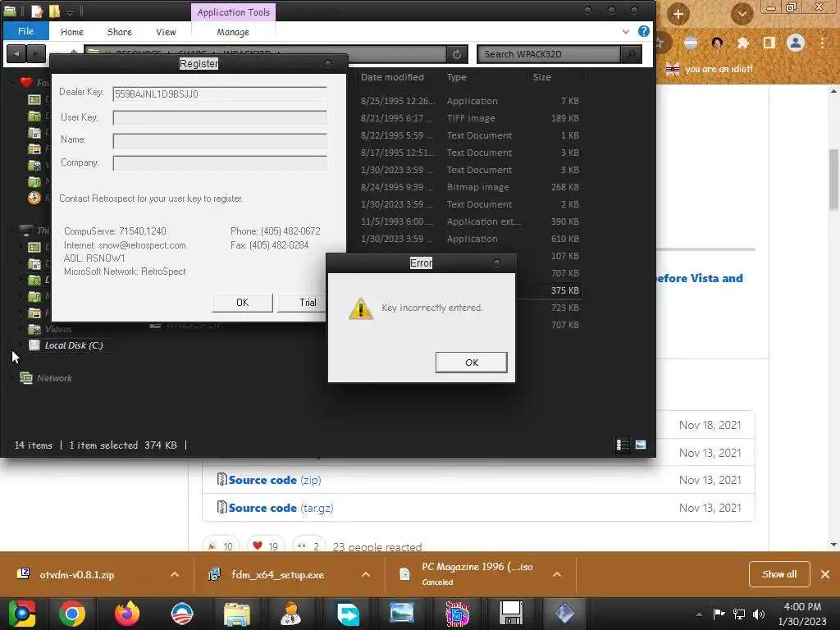Dismiss the Error dialog with OK
840x630 pixels.
472,363
